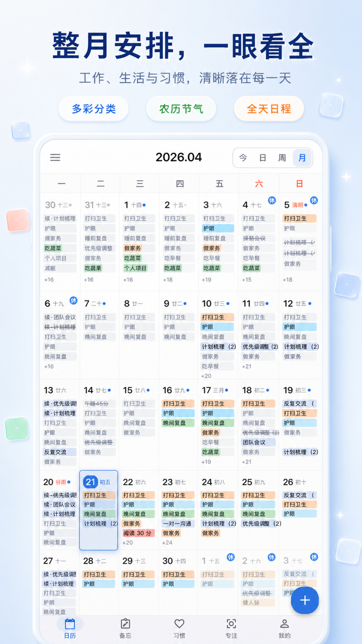The image size is (362, 644).
Task: Click the 六 Saturday column header
Action: coord(259,183)
